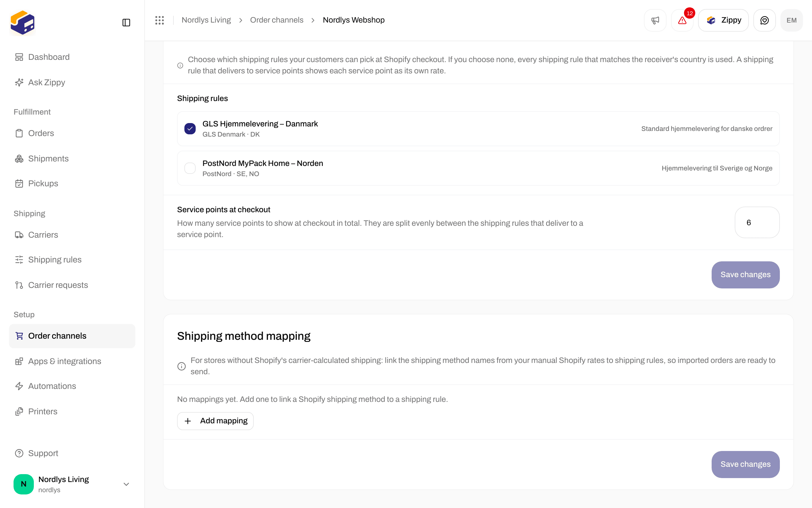Open Support page label

click(x=43, y=453)
